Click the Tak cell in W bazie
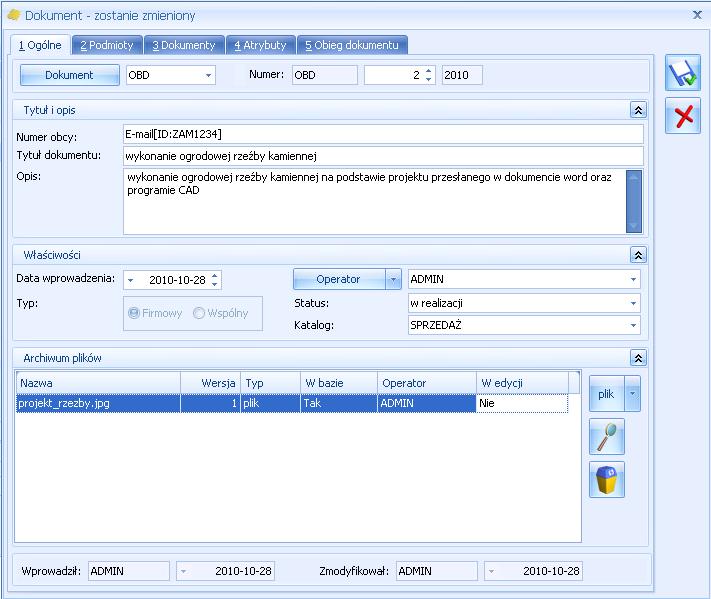 (x=339, y=403)
